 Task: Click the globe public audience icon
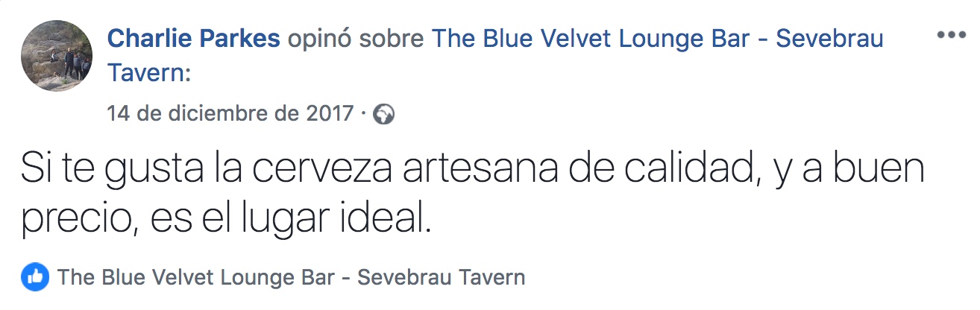click(x=383, y=114)
